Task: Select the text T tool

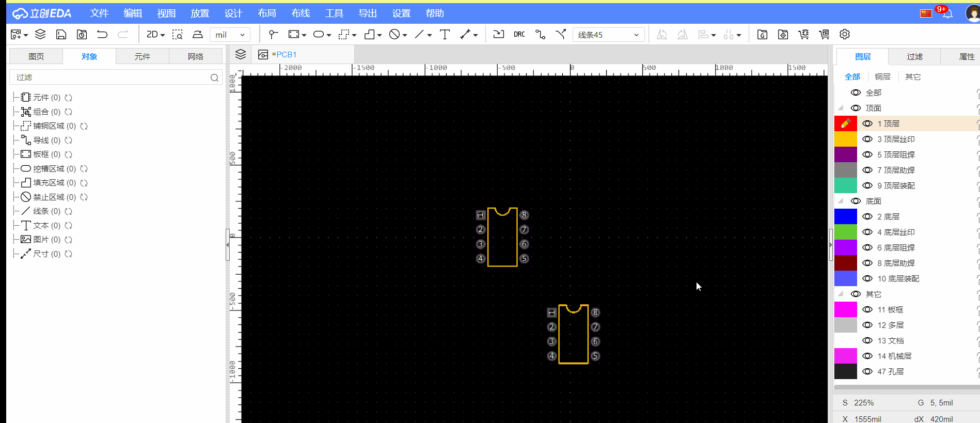Action: 445,35
